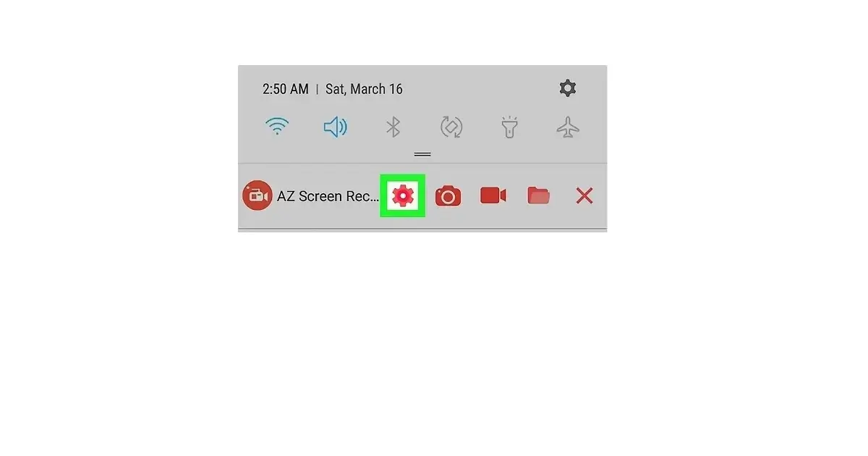Toggle auto-rotate quick setting
The image size is (868, 456).
[451, 128]
